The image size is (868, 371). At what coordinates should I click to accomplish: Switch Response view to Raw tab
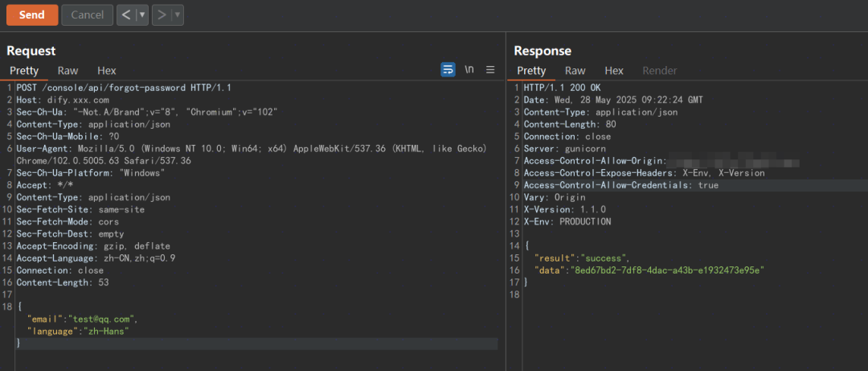coord(575,71)
